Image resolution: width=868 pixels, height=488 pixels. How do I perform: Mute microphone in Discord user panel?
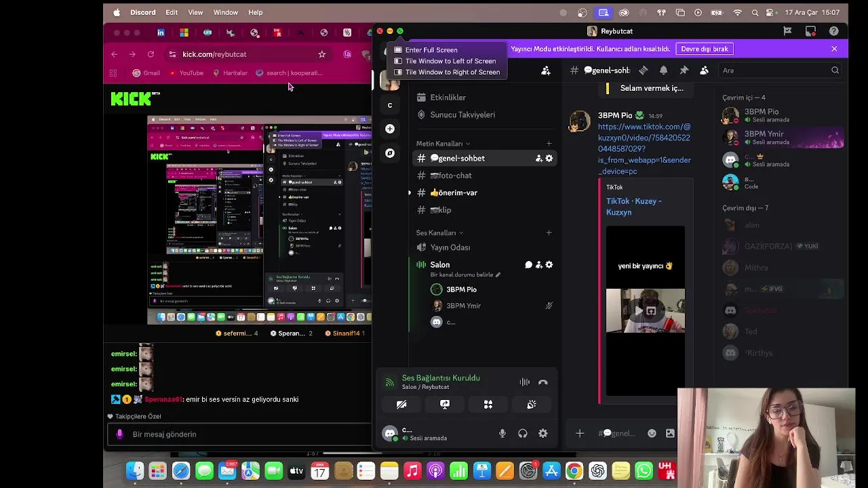(502, 434)
